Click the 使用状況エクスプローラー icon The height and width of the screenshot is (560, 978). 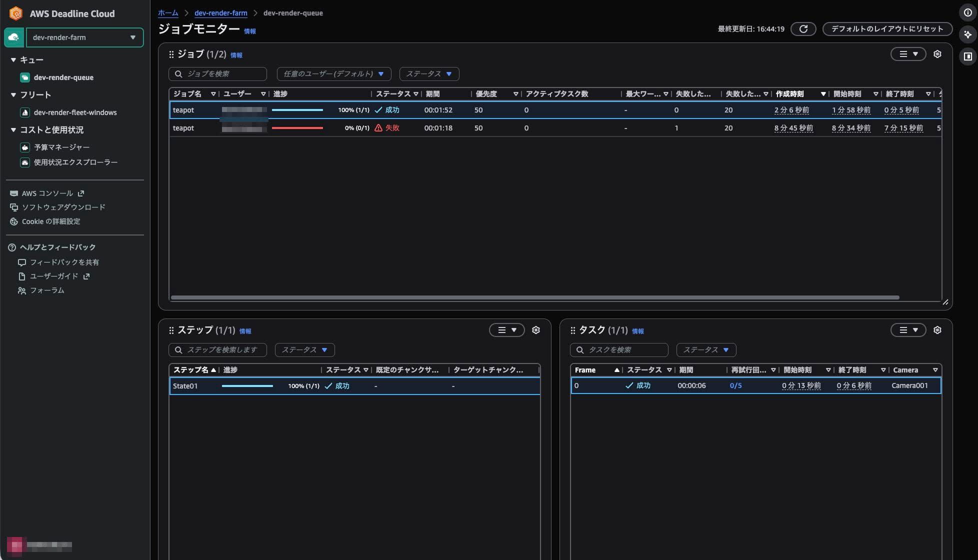coord(25,162)
